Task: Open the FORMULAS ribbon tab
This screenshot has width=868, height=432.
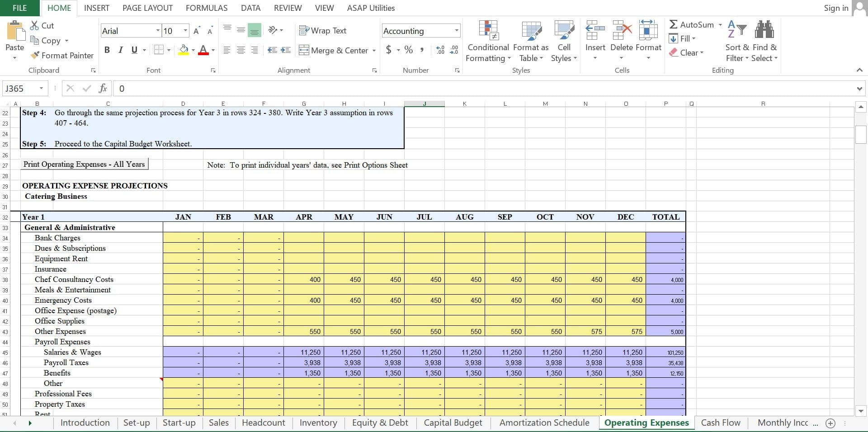Action: 207,8
